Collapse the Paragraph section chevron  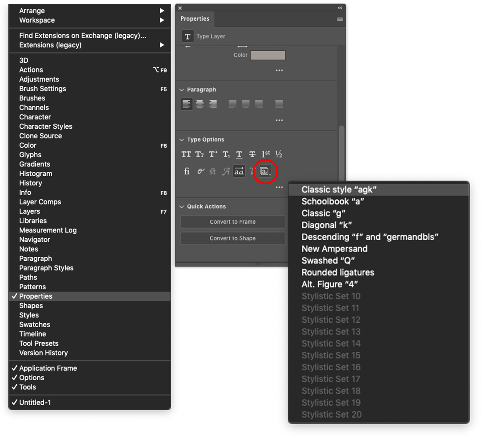(182, 90)
